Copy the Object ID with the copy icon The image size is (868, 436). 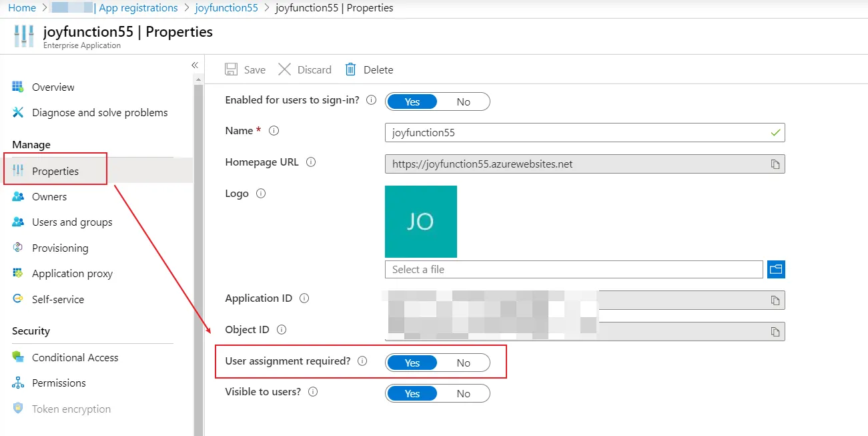(775, 332)
